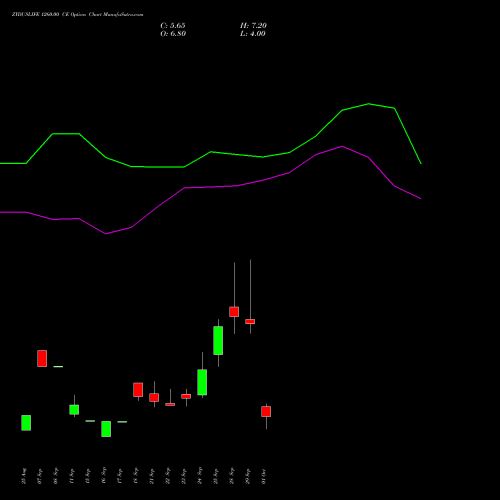
Task: Click the tall green candle above 25 Sep
Action: 218,340
